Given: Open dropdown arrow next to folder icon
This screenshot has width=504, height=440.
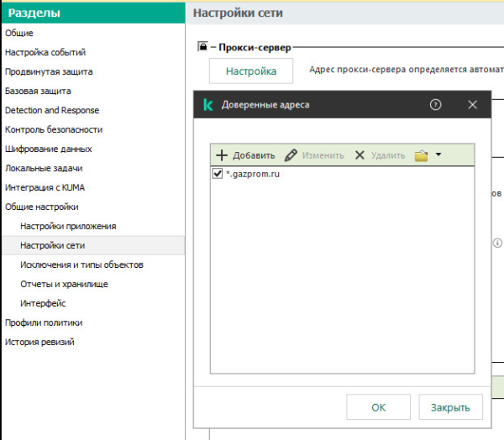Looking at the screenshot, I should point(438,155).
